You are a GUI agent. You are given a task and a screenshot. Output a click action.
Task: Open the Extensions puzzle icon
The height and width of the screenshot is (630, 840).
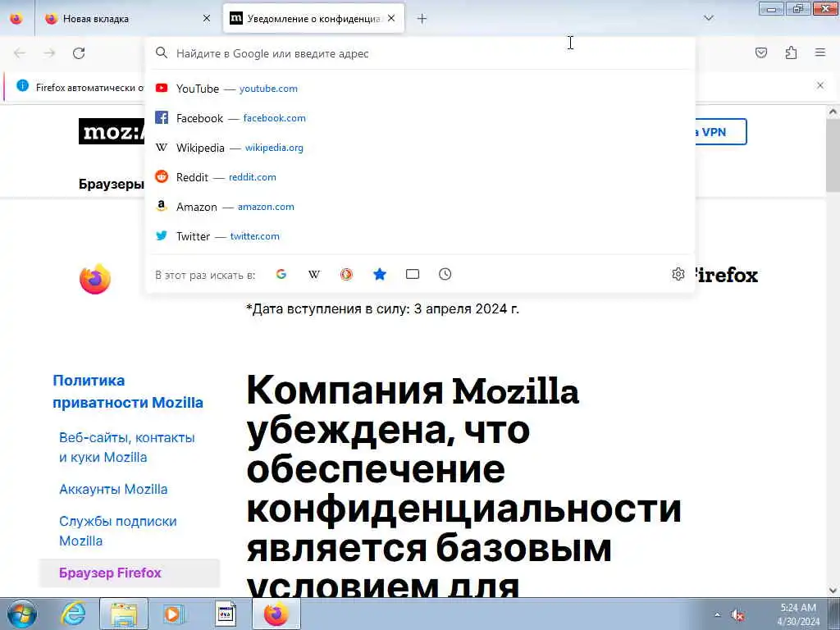[791, 52]
